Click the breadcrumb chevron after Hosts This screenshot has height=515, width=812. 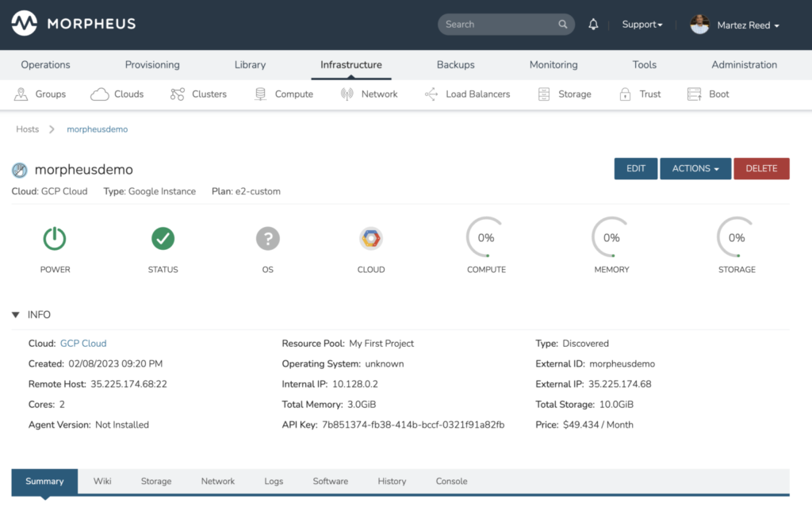coord(52,129)
